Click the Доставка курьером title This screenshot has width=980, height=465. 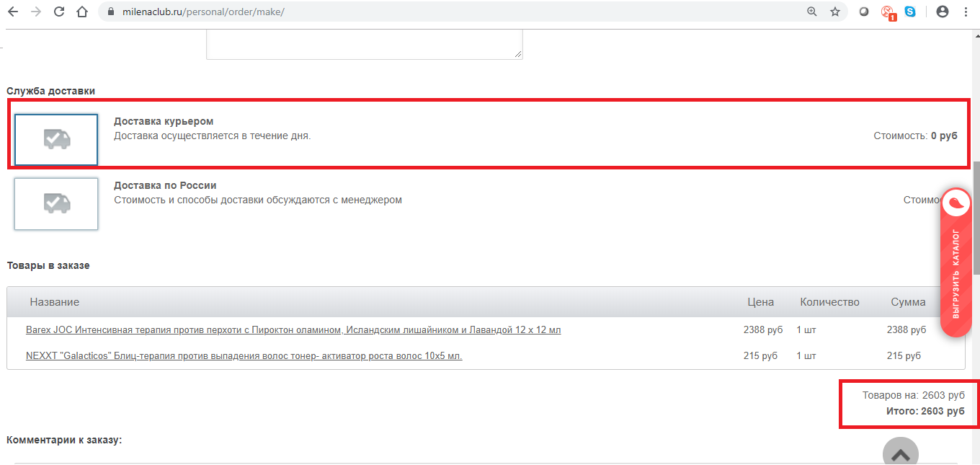(x=164, y=121)
